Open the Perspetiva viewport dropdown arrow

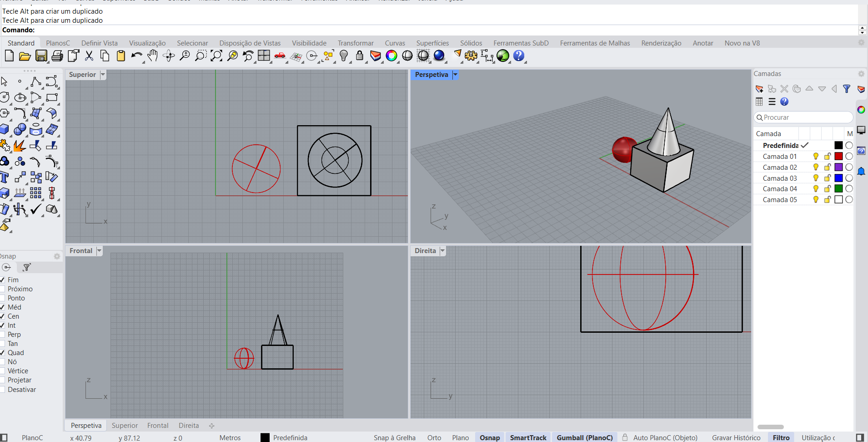455,75
